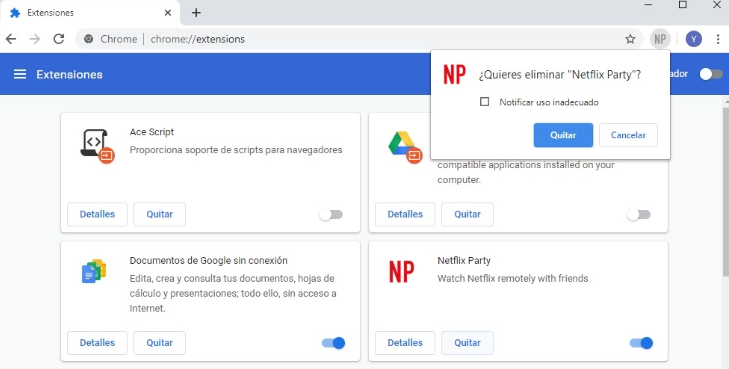Open a new tab with plus icon
The image size is (729, 369).
[196, 13]
